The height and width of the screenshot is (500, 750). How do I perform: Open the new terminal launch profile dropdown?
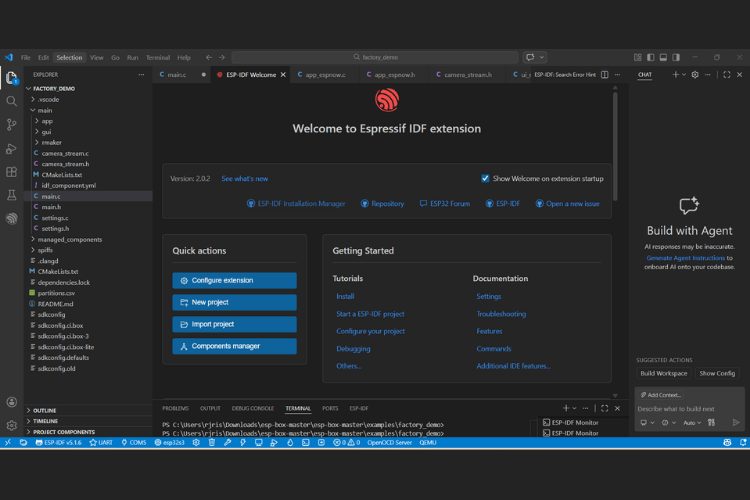574,408
